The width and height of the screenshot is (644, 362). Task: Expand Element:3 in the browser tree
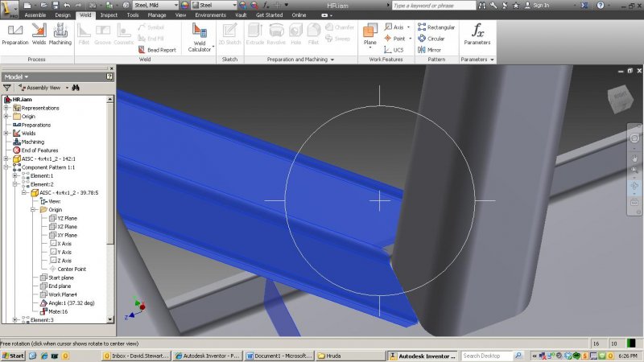[x=15, y=319]
